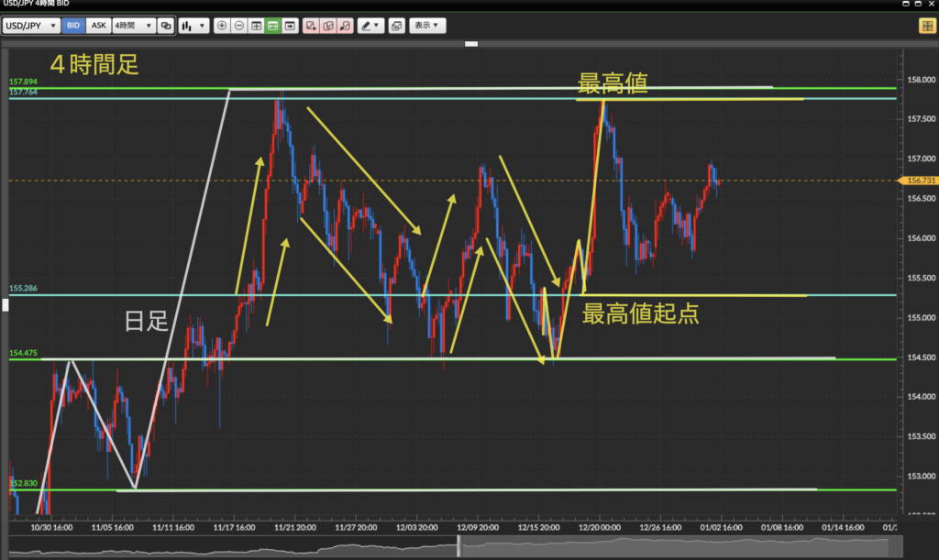Open the 4時間 timeframe dropdown
The height and width of the screenshot is (560, 939).
click(133, 26)
